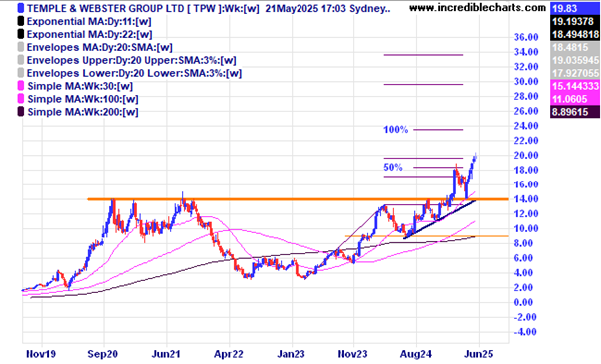Click the gray Envelopes MA Dy:20 SMA swatch
The image size is (601, 364).
21,47
